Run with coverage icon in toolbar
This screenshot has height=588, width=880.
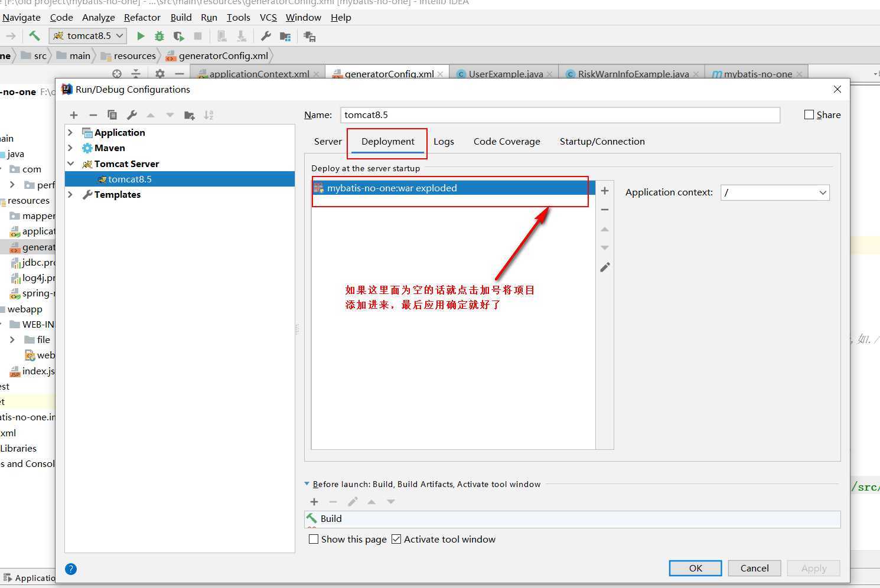tap(178, 36)
